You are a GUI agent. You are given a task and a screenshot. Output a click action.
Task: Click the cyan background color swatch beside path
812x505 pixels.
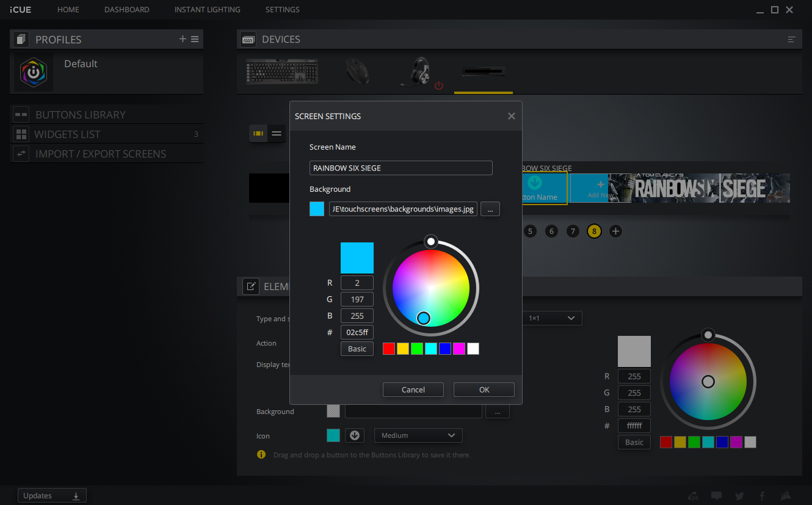[x=317, y=209]
